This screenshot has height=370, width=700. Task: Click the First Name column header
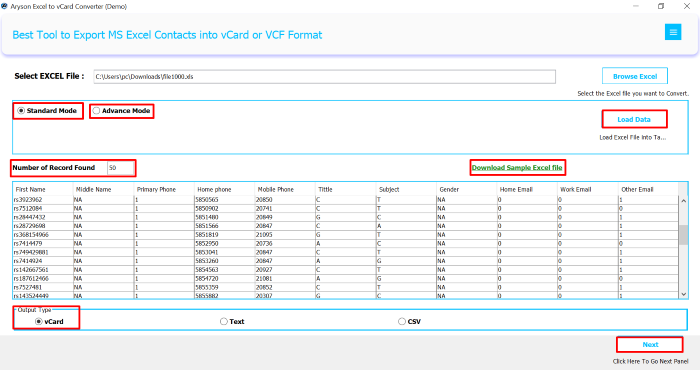[x=43, y=189]
